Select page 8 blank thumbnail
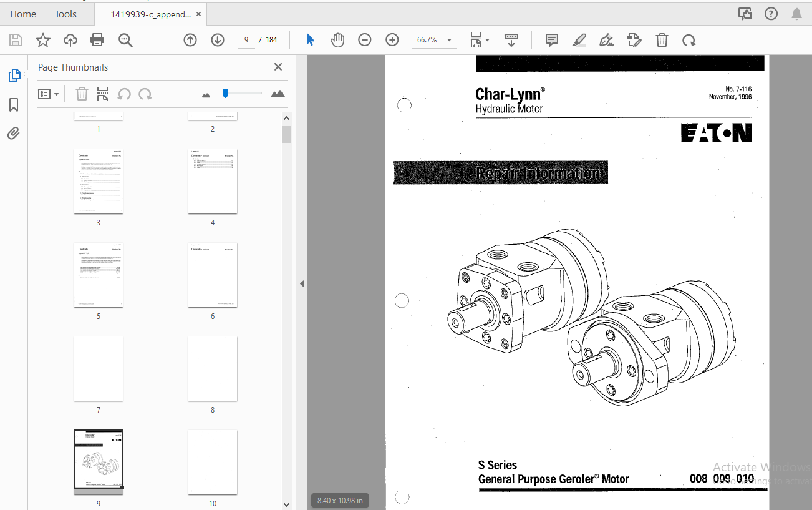Image resolution: width=812 pixels, height=510 pixels. [x=213, y=369]
